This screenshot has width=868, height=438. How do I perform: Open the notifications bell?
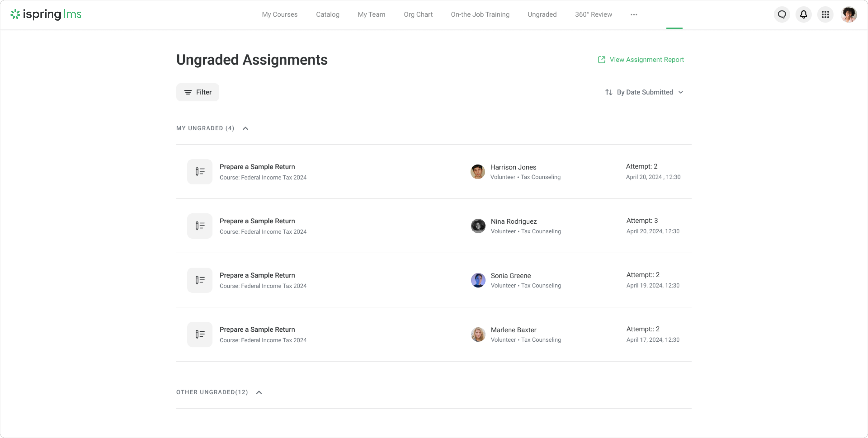(x=803, y=14)
